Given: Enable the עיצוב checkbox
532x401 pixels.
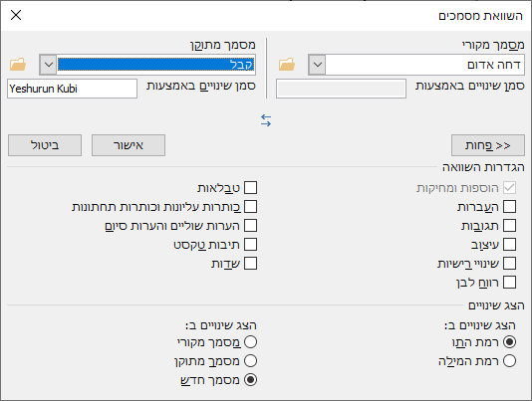Looking at the screenshot, I should pyautogui.click(x=510, y=245).
